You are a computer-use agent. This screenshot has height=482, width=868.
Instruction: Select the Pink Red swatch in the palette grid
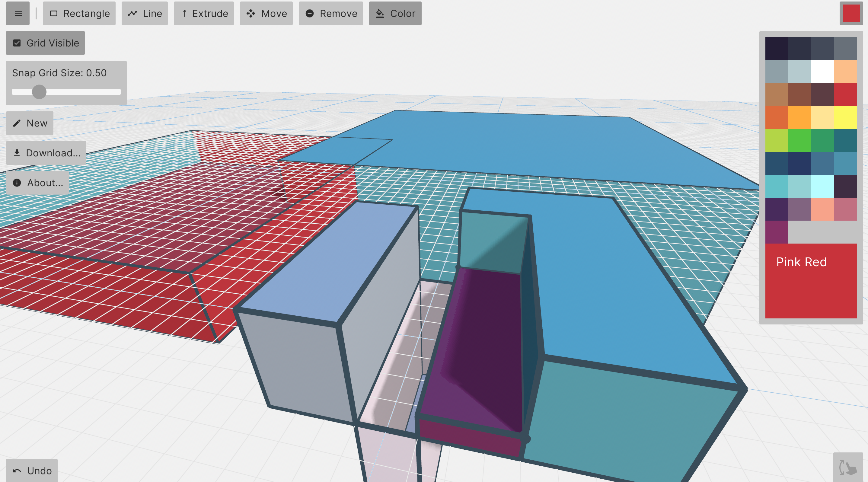click(845, 94)
